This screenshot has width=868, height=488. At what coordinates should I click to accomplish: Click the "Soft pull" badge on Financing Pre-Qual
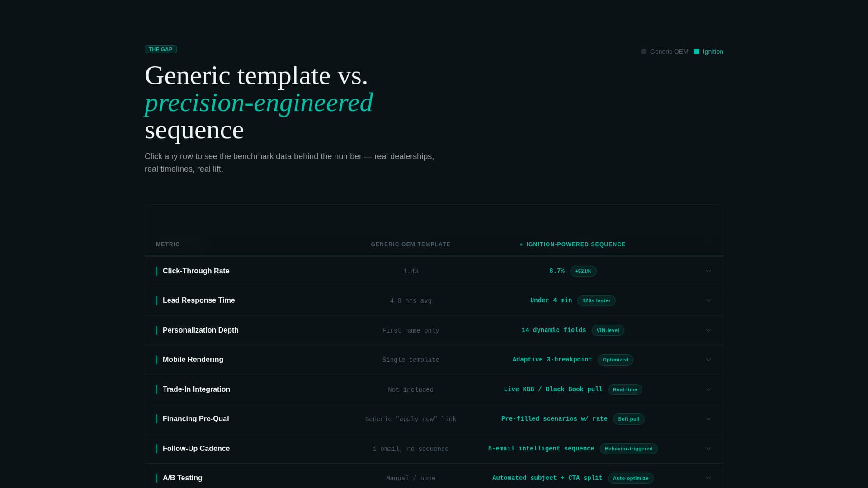pos(629,419)
